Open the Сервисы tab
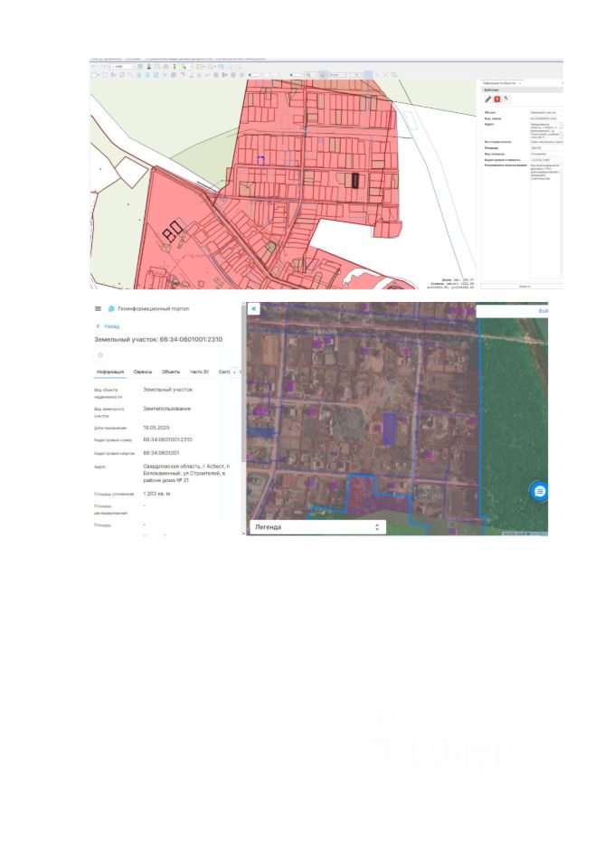Viewport: 614px width, 868px height. point(143,372)
